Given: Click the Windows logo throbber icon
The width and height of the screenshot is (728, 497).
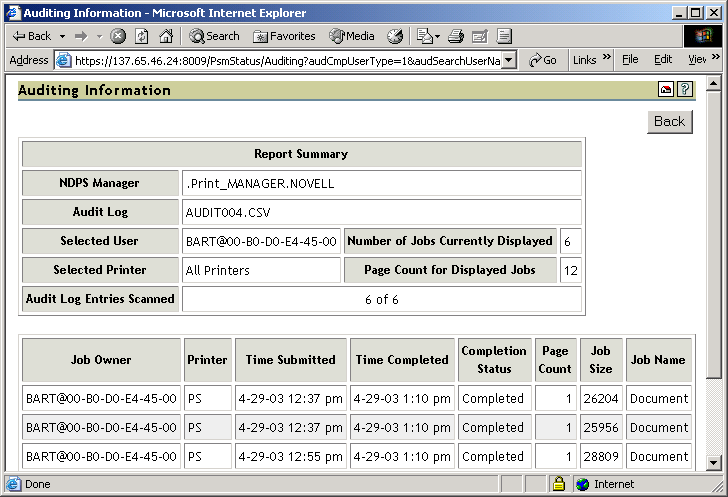Looking at the screenshot, I should pos(703,36).
